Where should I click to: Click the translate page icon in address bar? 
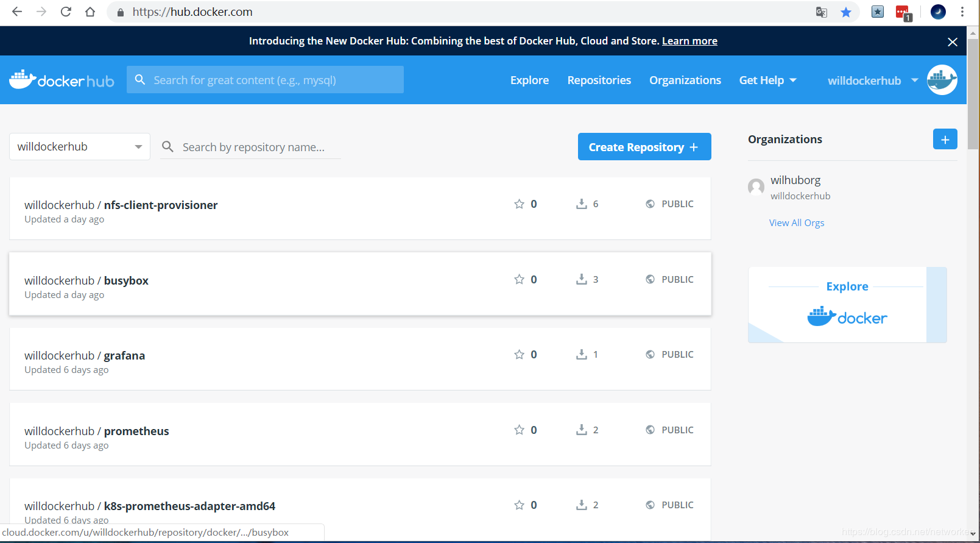click(822, 12)
